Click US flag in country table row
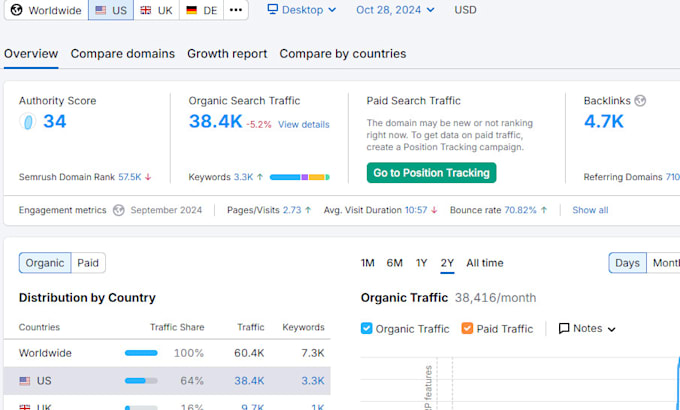 (x=25, y=381)
